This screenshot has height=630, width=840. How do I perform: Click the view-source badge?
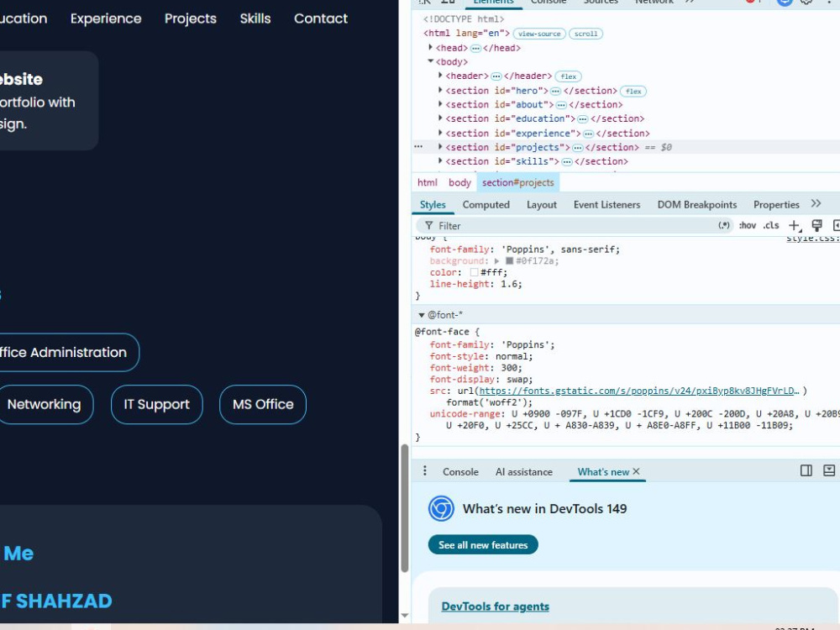(x=539, y=34)
